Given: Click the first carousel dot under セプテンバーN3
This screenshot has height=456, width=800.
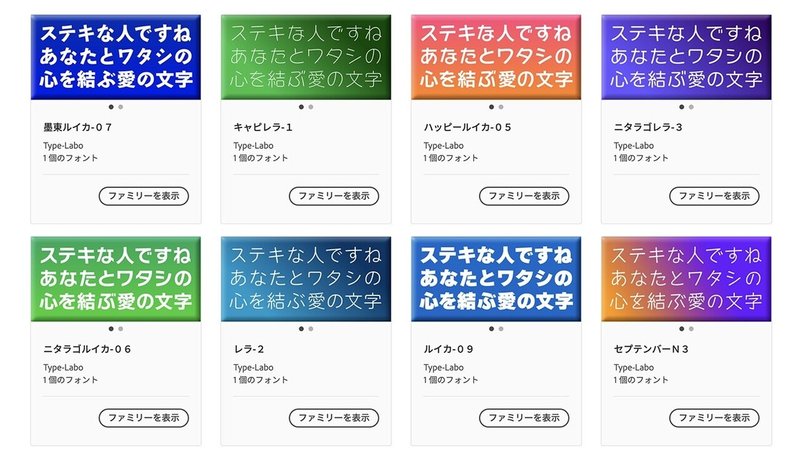Looking at the screenshot, I should tap(682, 329).
